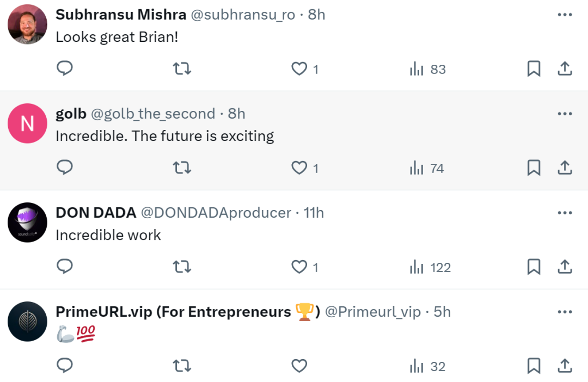The image size is (588, 382).
Task: Repost golb's "Incredible. The future" tweet
Action: 182,168
